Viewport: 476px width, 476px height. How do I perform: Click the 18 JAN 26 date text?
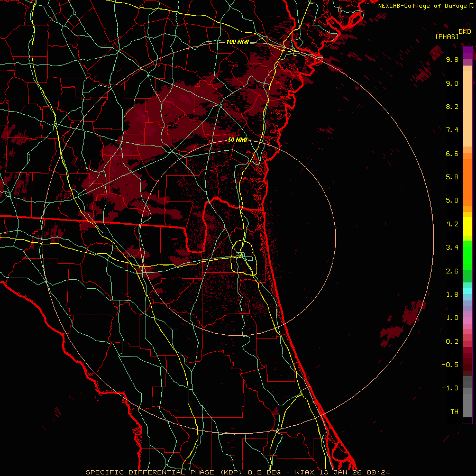(x=341, y=472)
